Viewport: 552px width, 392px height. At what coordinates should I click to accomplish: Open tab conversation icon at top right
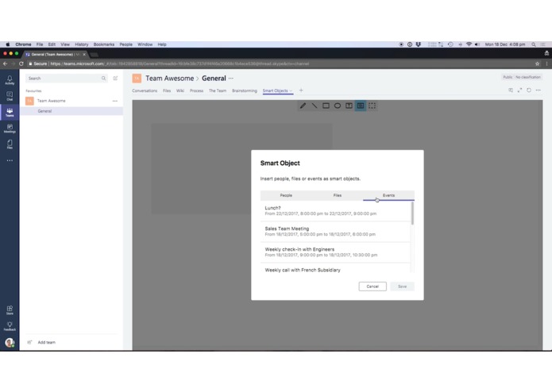coord(511,90)
